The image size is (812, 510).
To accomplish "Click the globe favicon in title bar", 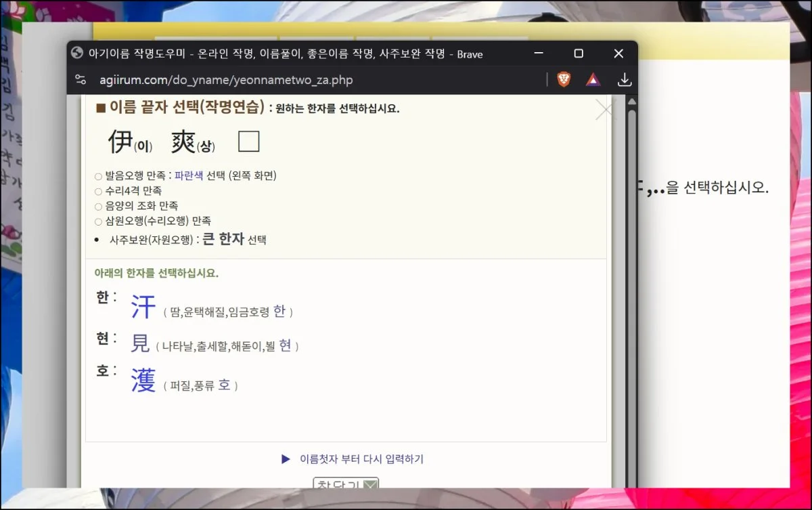I will [77, 54].
